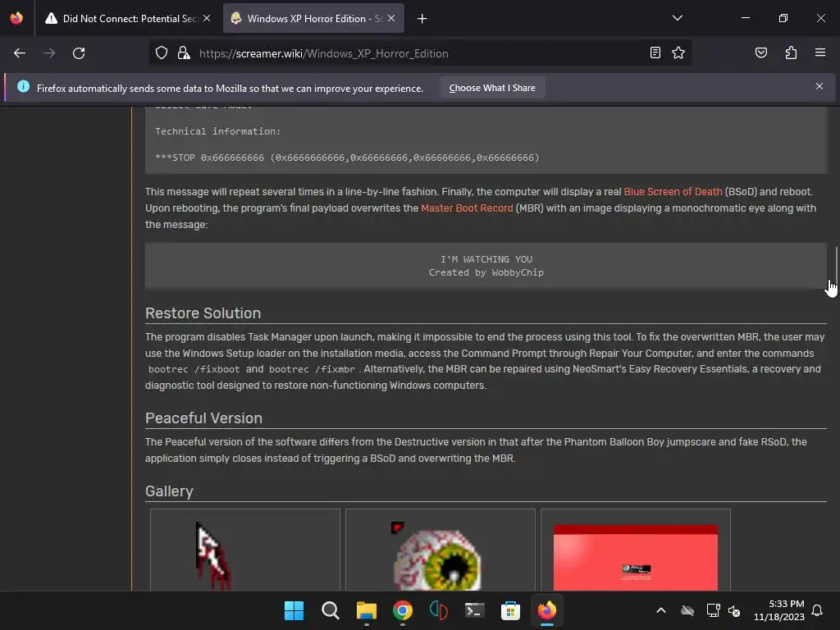Click the Firefox taskbar icon
The height and width of the screenshot is (630, 840).
pos(547,610)
